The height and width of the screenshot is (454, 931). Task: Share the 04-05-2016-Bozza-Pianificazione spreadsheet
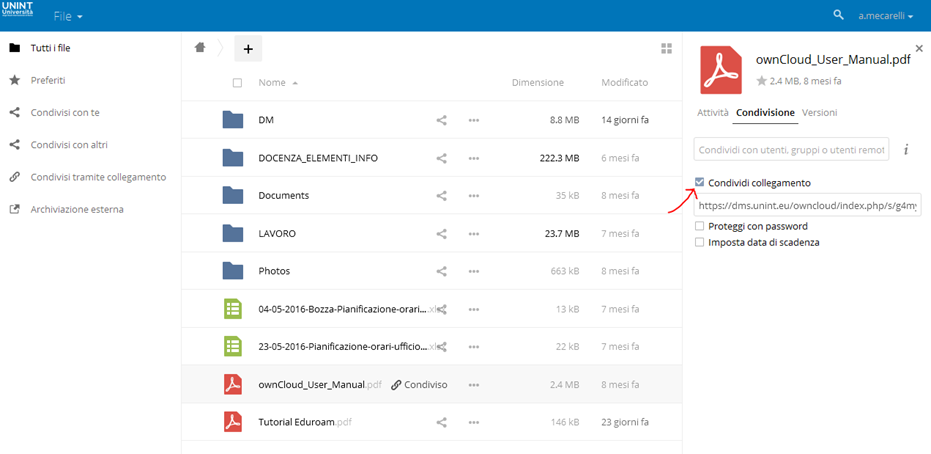(x=442, y=309)
